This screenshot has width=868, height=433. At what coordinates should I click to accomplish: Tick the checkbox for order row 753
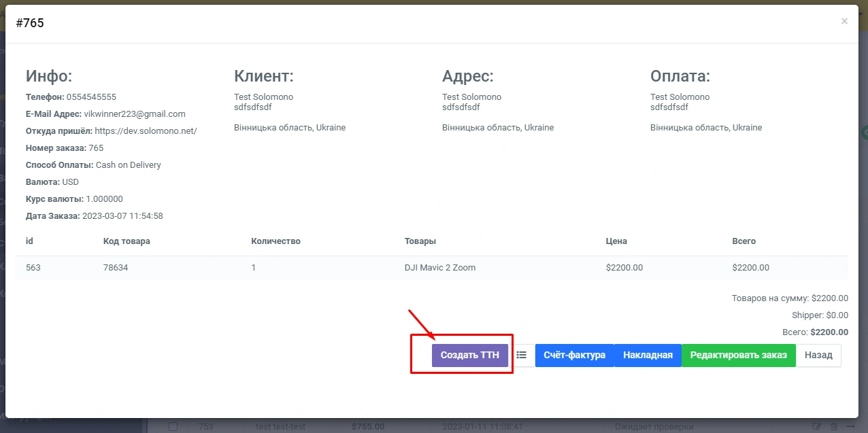173,427
